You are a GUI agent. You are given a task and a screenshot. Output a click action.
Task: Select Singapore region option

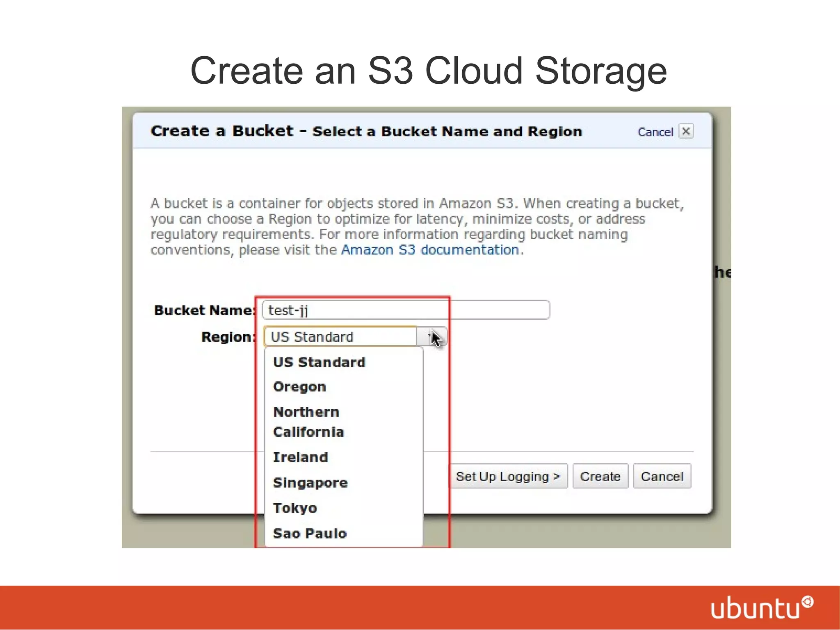[344, 483]
